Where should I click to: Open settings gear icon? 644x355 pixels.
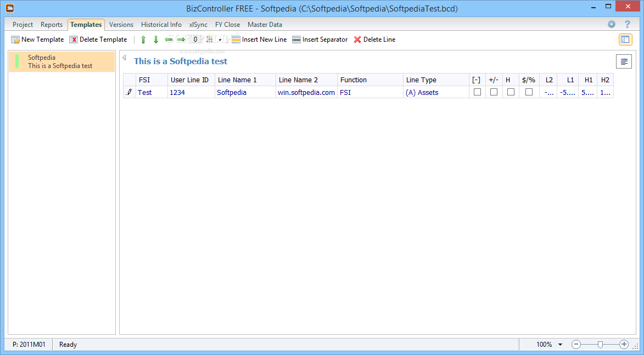coord(612,24)
